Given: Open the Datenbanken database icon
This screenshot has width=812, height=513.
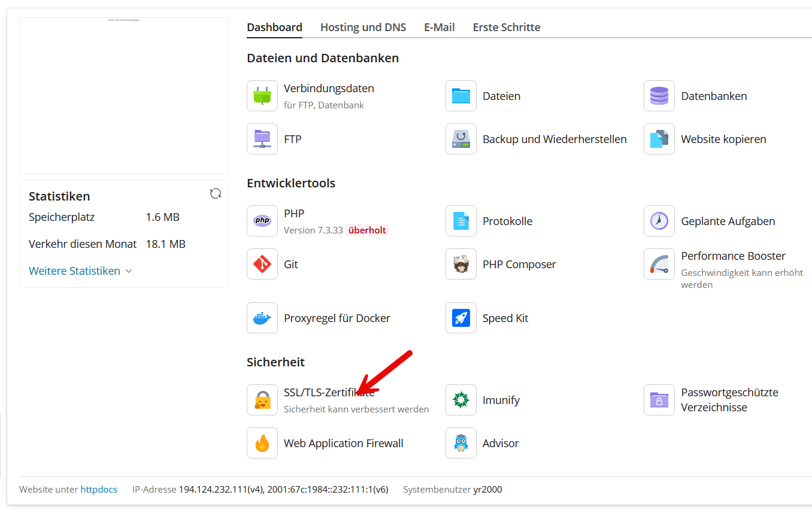Looking at the screenshot, I should pyautogui.click(x=659, y=96).
